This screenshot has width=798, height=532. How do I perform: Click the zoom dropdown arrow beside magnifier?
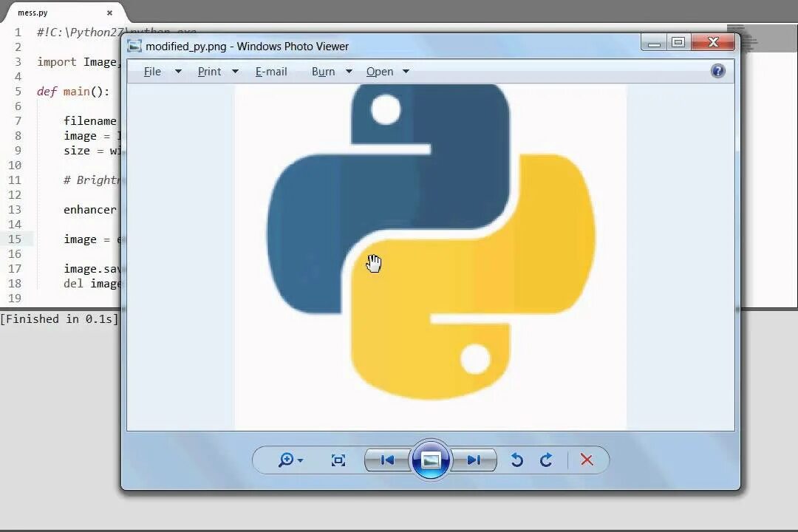(300, 460)
